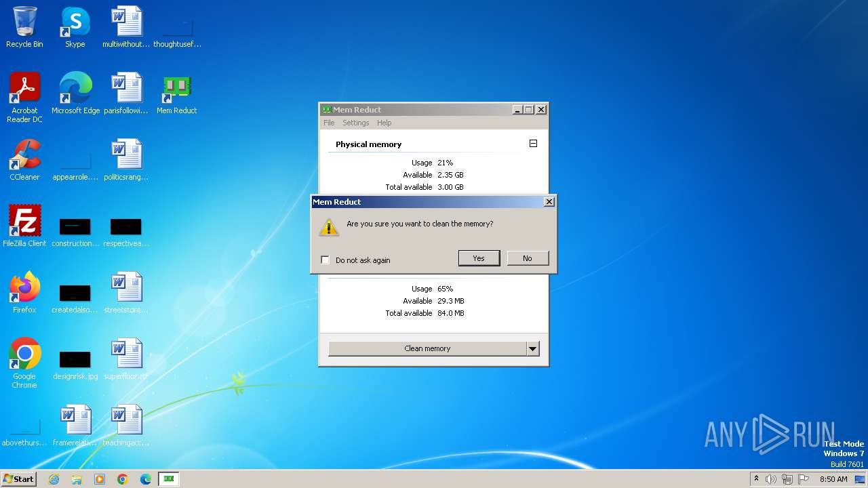Minimize the Mem Reduct main window
The height and width of the screenshot is (488, 868).
coord(518,110)
